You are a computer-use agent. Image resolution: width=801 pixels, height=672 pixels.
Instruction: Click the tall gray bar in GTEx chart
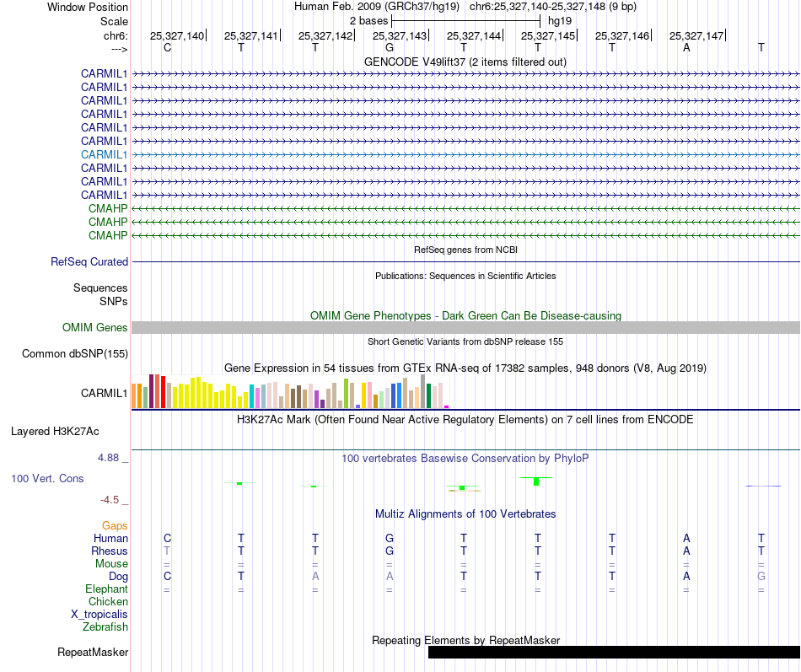423,391
